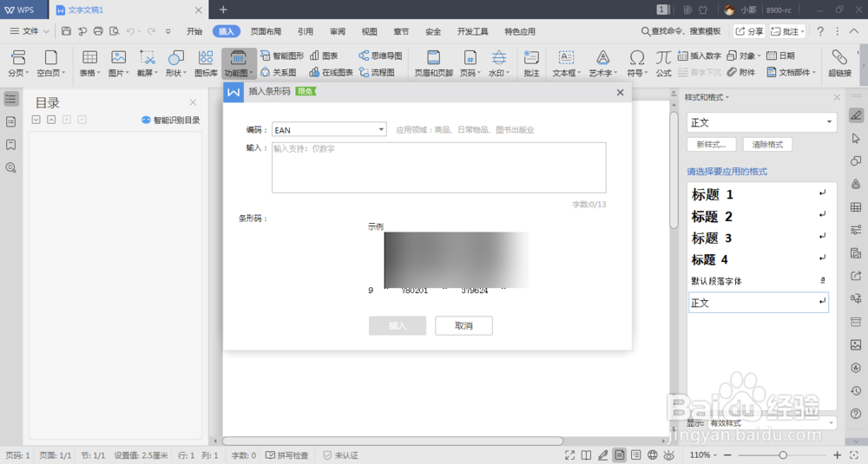
Task: Open 艺术字 word art gallery
Action: coord(603,63)
